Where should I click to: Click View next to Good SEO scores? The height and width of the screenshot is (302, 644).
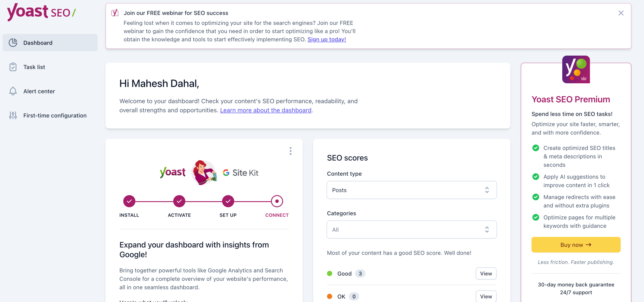[486, 273]
